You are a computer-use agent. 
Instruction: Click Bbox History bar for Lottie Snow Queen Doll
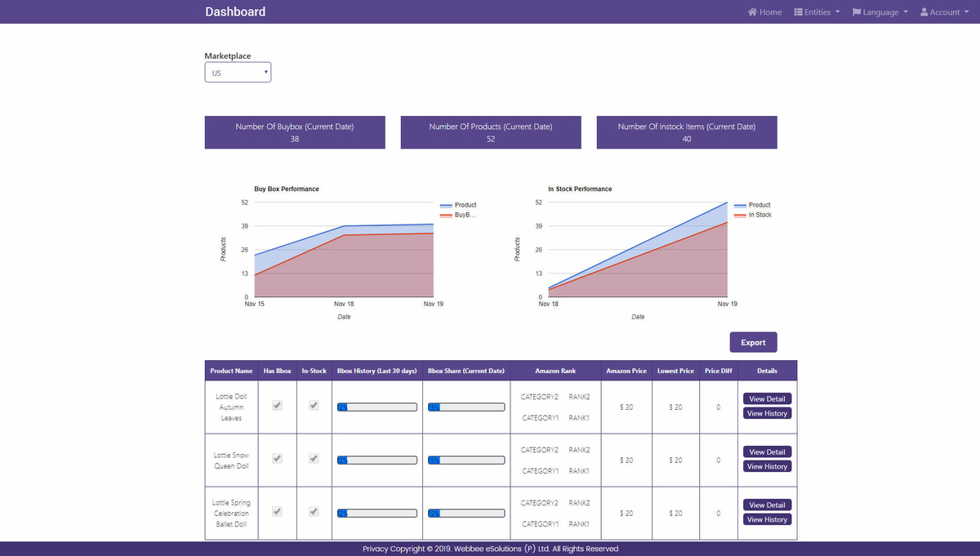(377, 460)
